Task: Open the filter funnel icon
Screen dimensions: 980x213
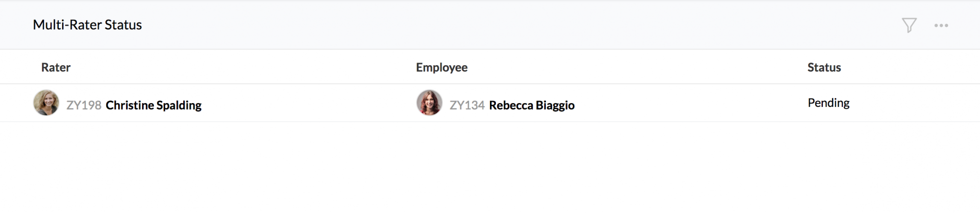Action: [909, 25]
